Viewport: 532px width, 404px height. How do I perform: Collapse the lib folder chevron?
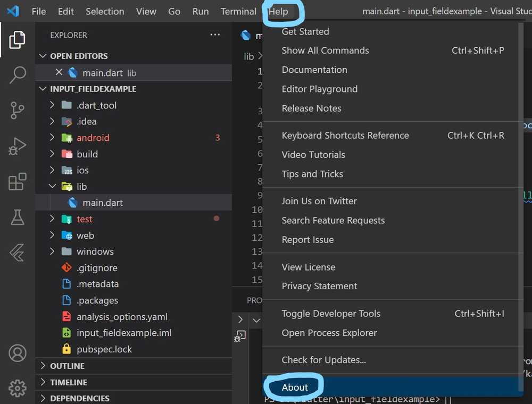pyautogui.click(x=52, y=186)
